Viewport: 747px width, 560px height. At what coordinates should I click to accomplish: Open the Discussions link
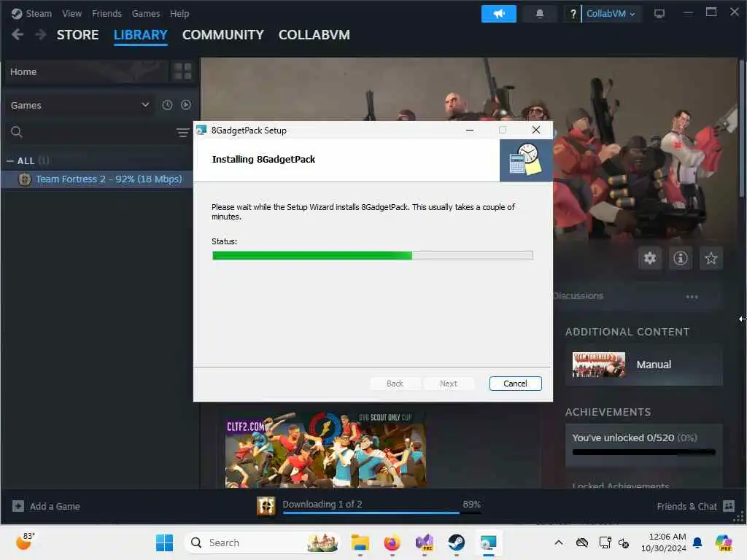578,296
